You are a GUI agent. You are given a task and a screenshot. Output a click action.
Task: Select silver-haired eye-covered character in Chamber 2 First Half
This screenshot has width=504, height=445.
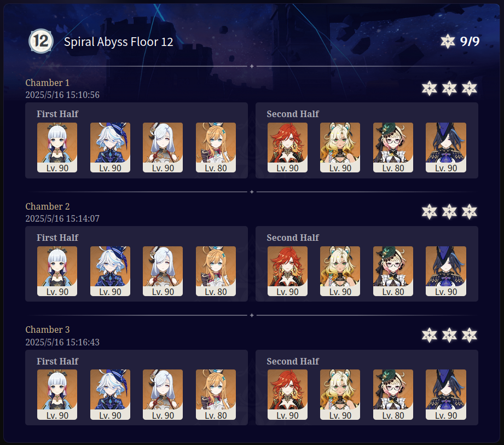[x=163, y=271]
